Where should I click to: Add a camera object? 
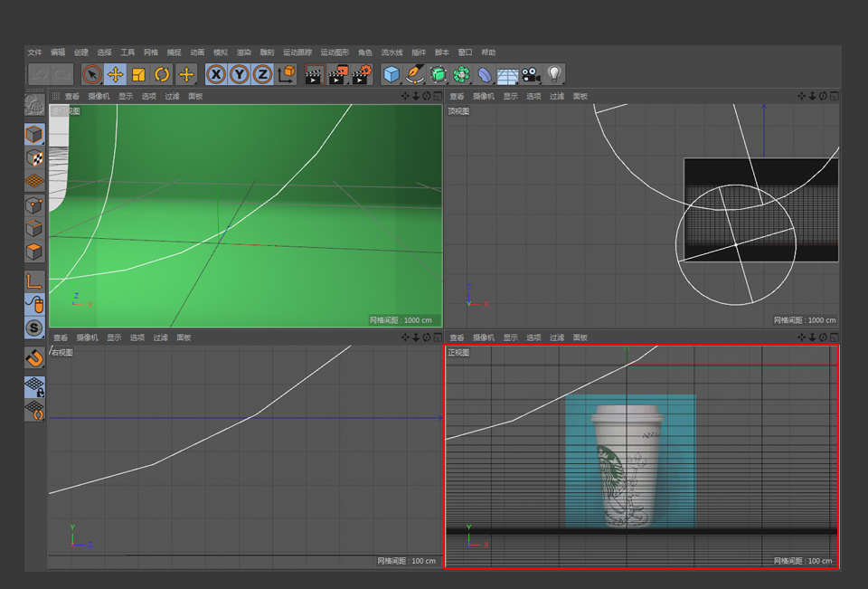click(531, 74)
